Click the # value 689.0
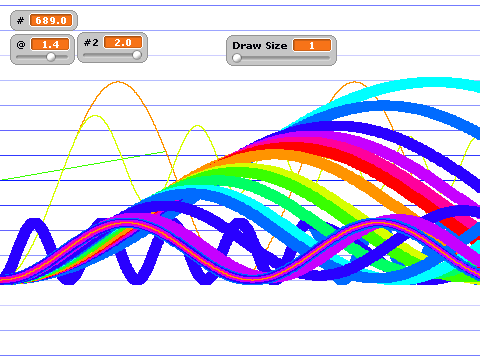This screenshot has width=480, height=360. point(51,20)
